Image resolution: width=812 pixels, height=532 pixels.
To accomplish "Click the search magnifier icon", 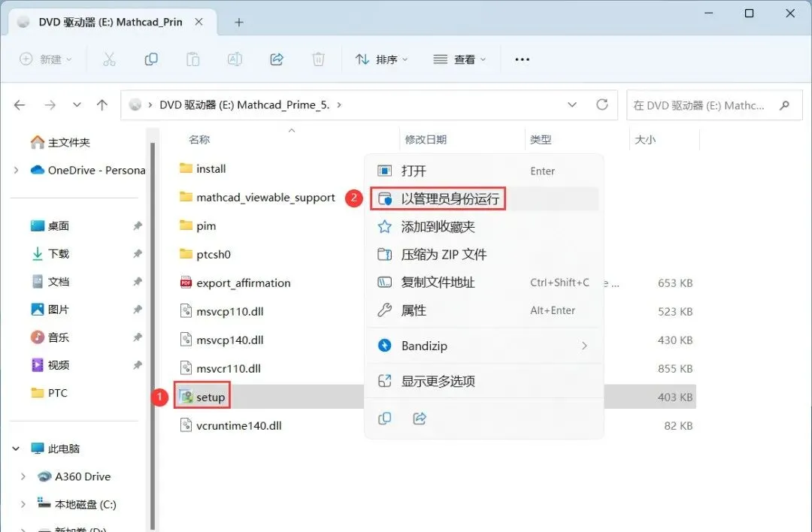I will (x=784, y=105).
